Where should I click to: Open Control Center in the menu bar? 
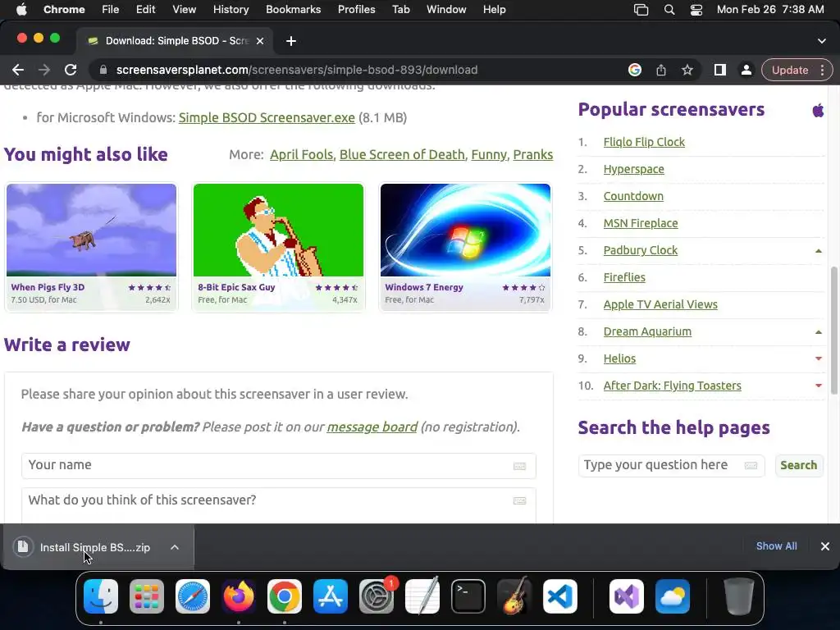696,10
